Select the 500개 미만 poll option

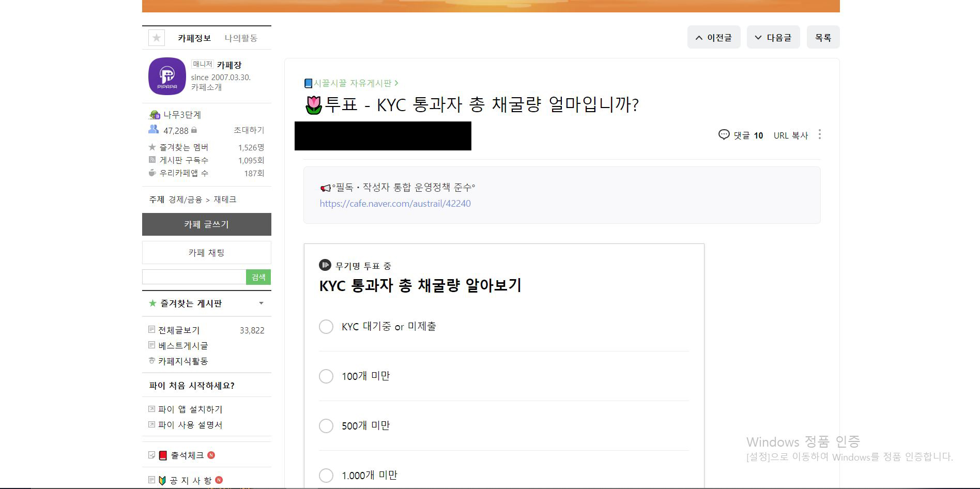pyautogui.click(x=326, y=426)
